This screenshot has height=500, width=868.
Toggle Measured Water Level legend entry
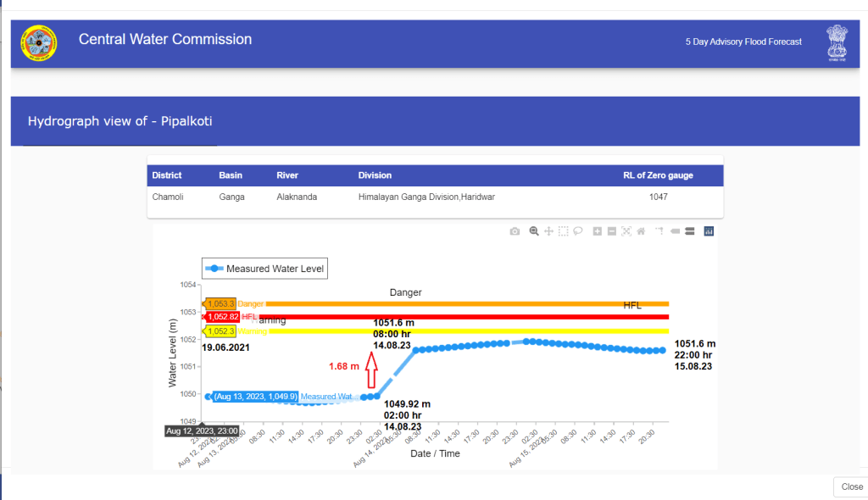click(263, 269)
